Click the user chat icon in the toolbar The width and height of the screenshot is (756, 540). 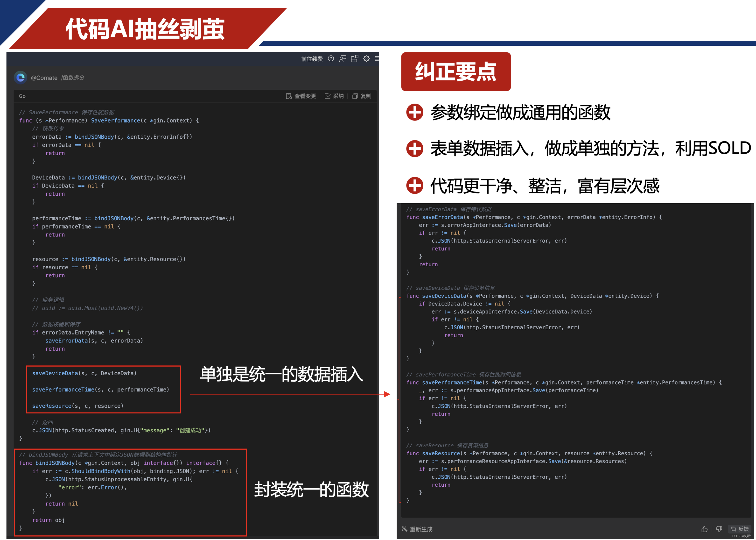343,59
